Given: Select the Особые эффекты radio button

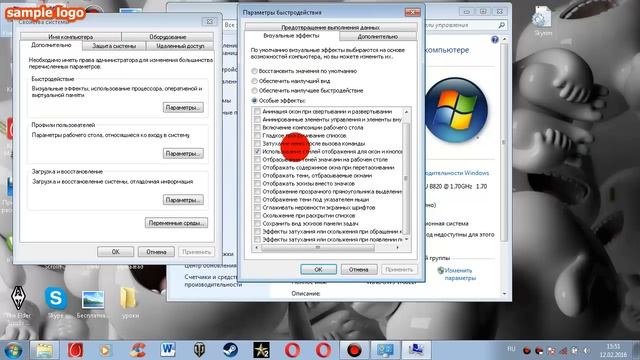Looking at the screenshot, I should 254,100.
